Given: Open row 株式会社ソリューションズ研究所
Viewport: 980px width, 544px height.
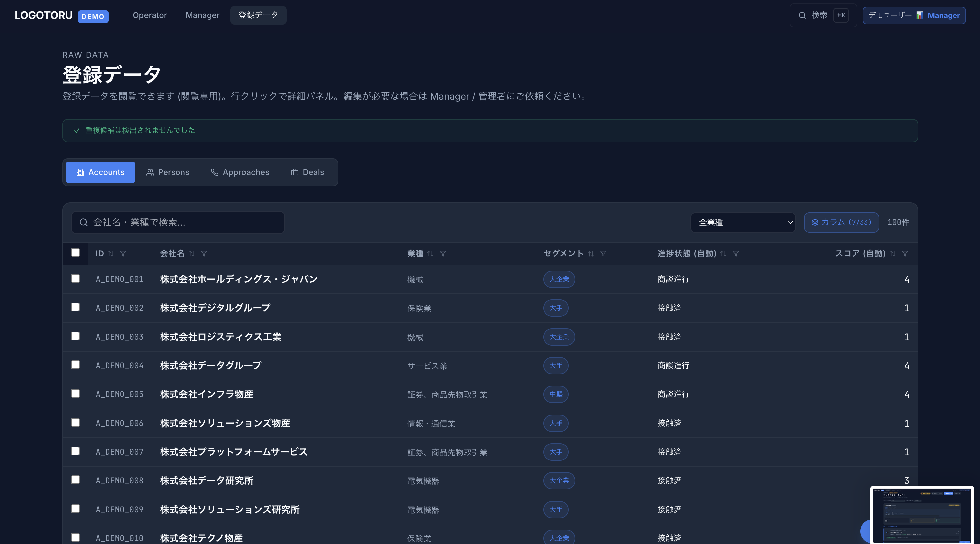Looking at the screenshot, I should [490, 510].
